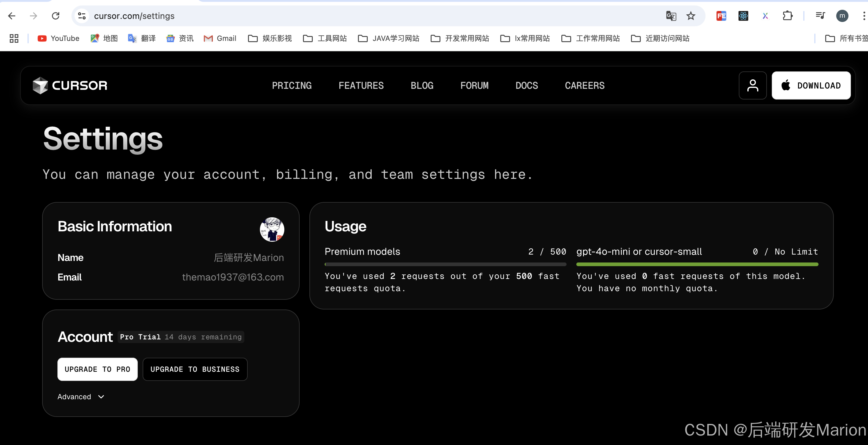Image resolution: width=868 pixels, height=445 pixels.
Task: Open the FEATURES nav item
Action: click(361, 85)
